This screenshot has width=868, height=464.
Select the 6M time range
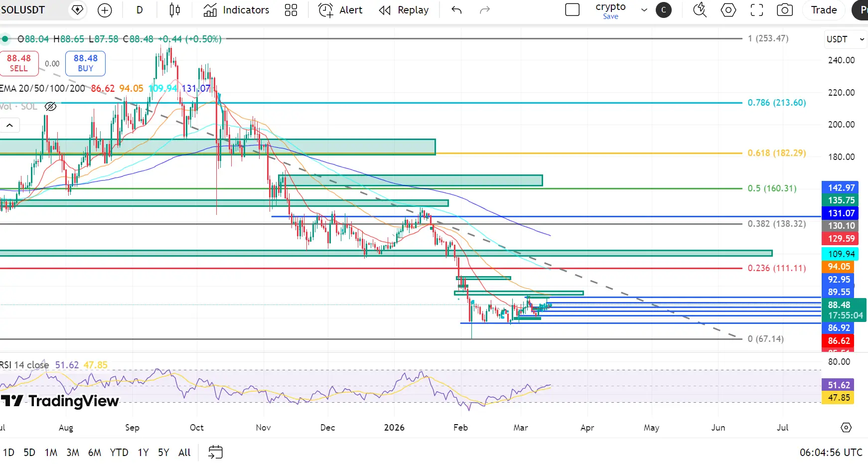(95, 453)
